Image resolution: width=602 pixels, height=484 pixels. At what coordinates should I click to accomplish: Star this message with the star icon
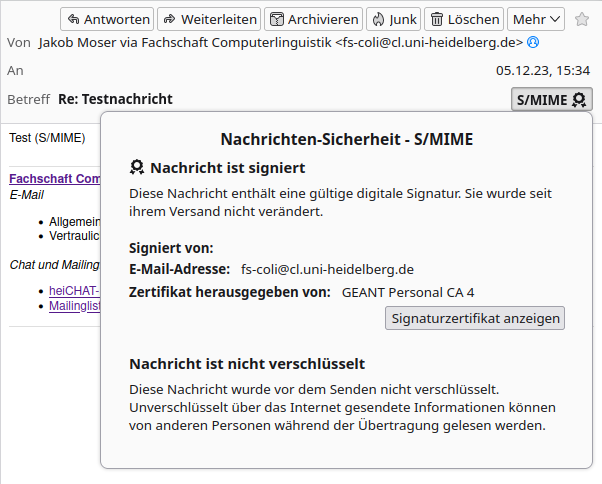pyautogui.click(x=582, y=19)
